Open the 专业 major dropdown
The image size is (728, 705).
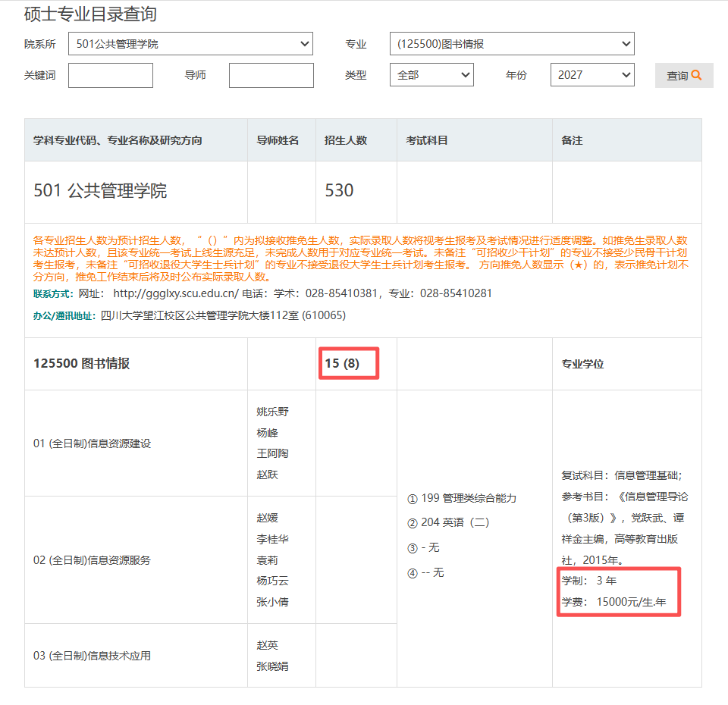(512, 44)
